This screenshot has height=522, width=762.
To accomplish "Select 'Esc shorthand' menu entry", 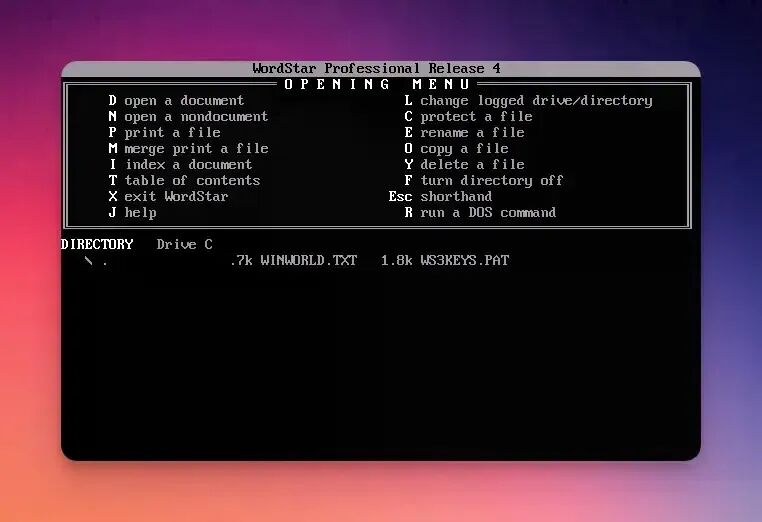I will click(440, 197).
